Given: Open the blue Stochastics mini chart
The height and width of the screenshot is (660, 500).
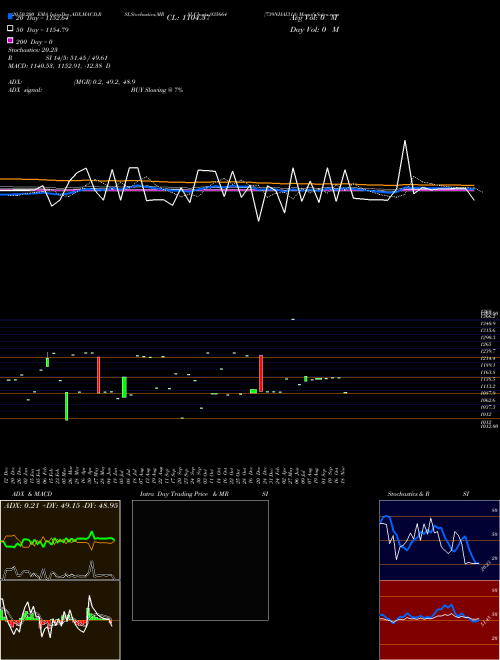Looking at the screenshot, I should tap(439, 540).
